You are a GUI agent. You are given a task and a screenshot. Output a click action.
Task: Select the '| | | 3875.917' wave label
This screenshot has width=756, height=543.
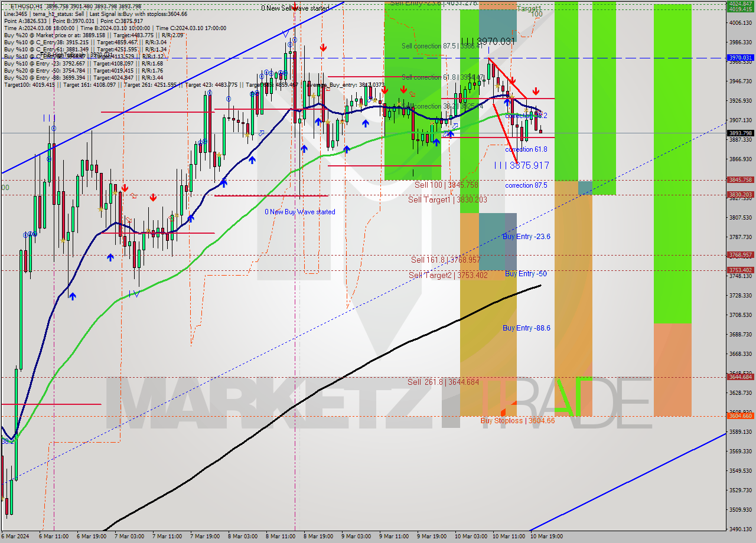coord(522,166)
